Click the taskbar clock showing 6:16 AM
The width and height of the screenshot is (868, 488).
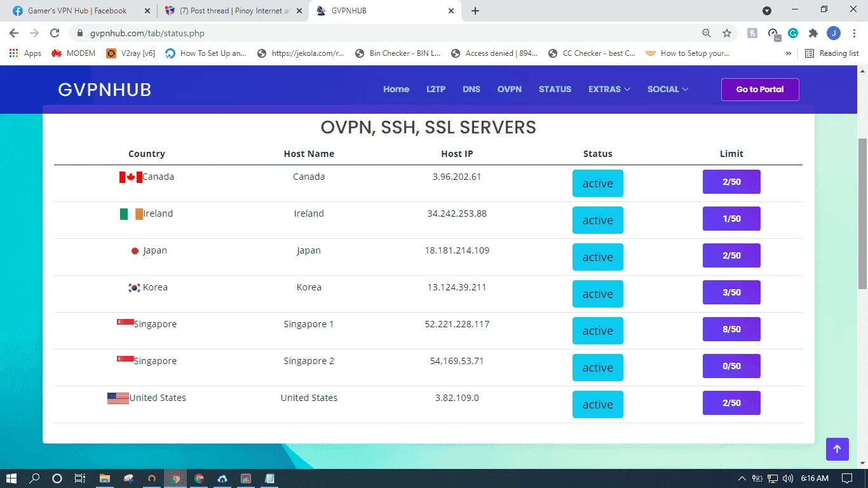point(815,478)
